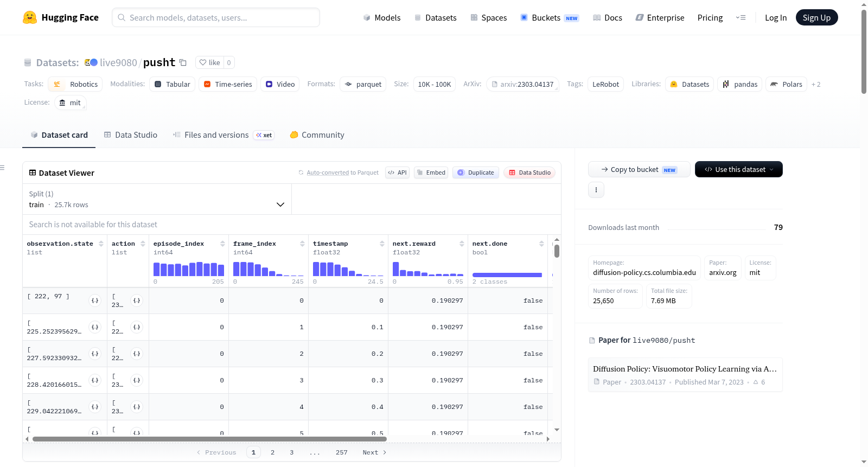Expand action JSON in the 0.4 timestamp row
Screen dimensions: 868x467
point(137,407)
